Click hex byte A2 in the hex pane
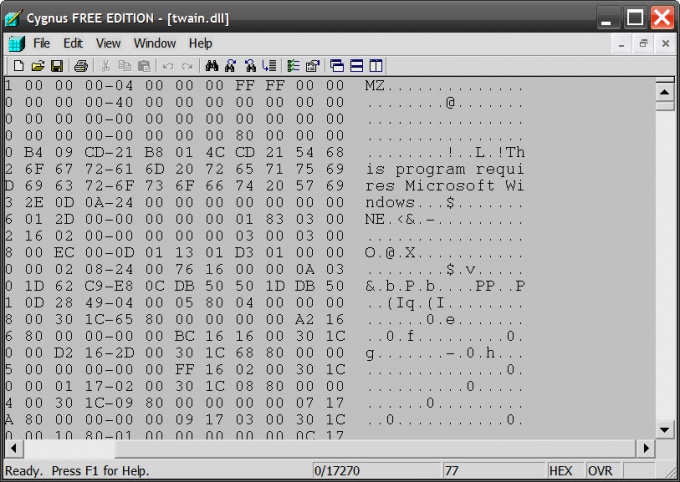This screenshot has width=680, height=482. (x=305, y=319)
